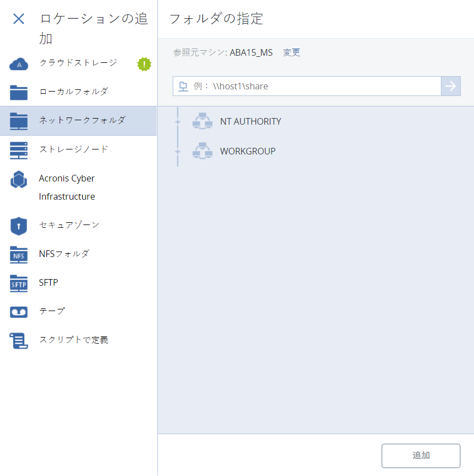Expand the WORKGROUP tree node
Viewport: 474px width, 476px height.
(x=178, y=152)
